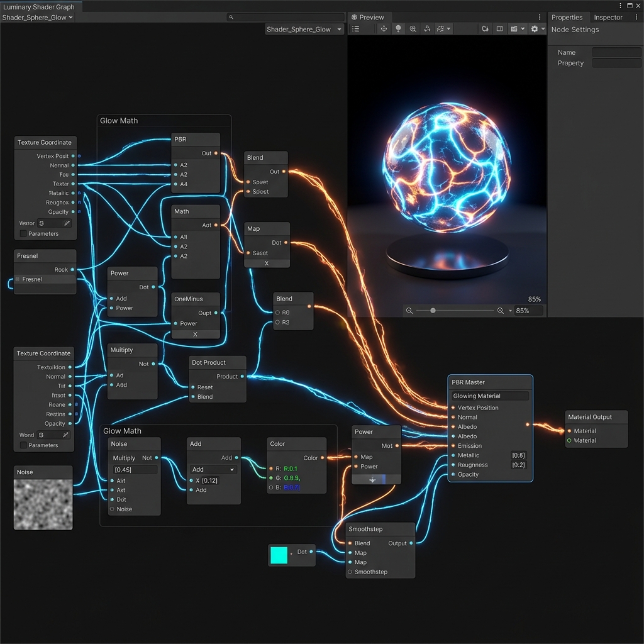The height and width of the screenshot is (644, 644).
Task: Toggle the lighting bulb icon in Preview toolbar
Action: (x=398, y=29)
